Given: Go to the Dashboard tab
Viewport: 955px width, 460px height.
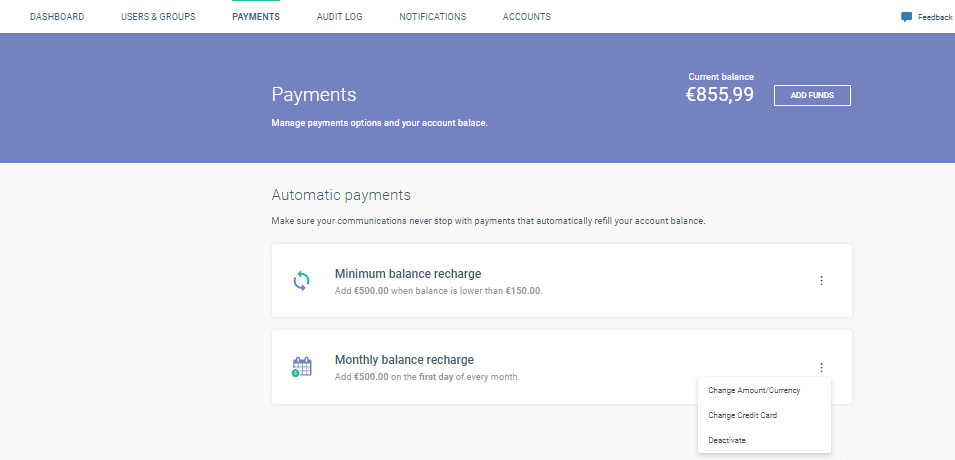Looking at the screenshot, I should click(x=57, y=17).
